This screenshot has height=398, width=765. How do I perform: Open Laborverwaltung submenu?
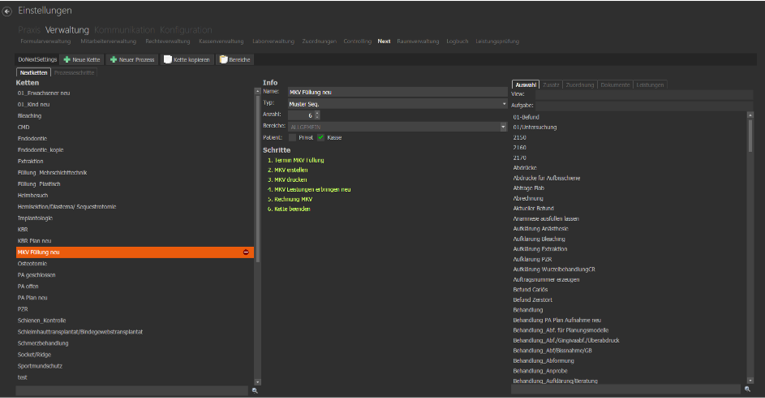273,41
